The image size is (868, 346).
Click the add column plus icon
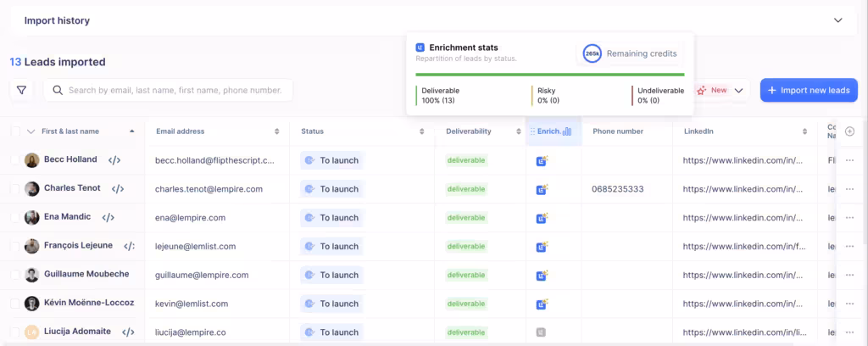850,131
